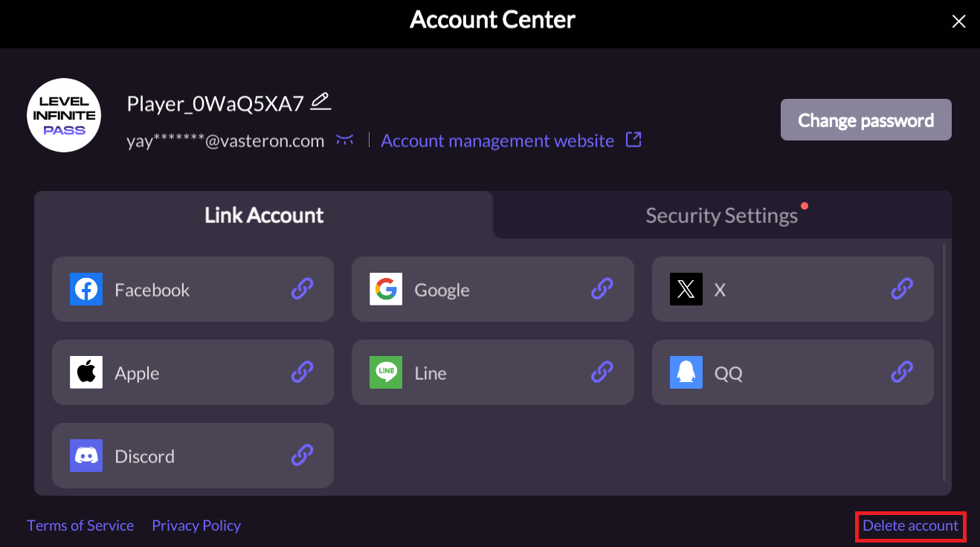Link a Facebook account

point(302,289)
